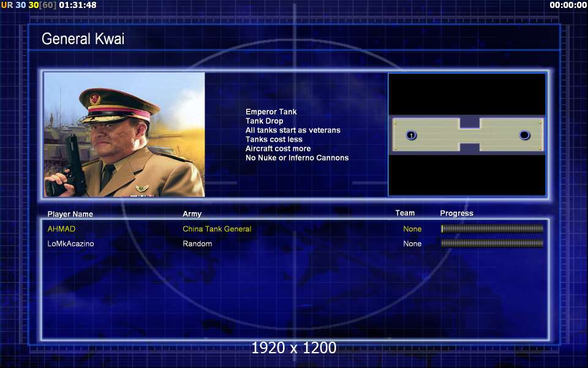Click the 01:31:48 clock readout
This screenshot has width=588, height=368.
click(78, 5)
